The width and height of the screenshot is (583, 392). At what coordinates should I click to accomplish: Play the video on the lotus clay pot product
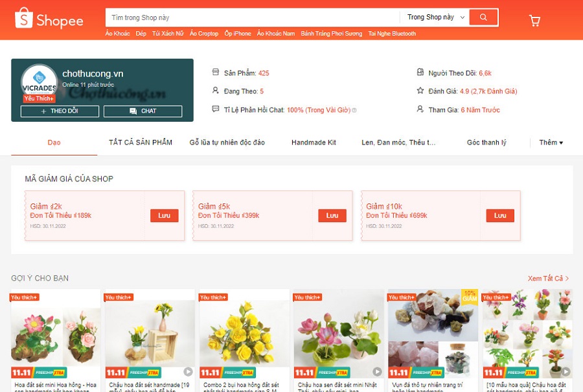[x=377, y=371]
